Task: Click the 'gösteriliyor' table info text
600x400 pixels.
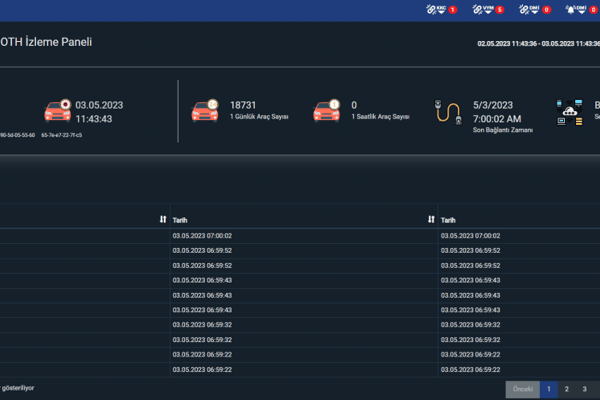Action: click(x=18, y=388)
